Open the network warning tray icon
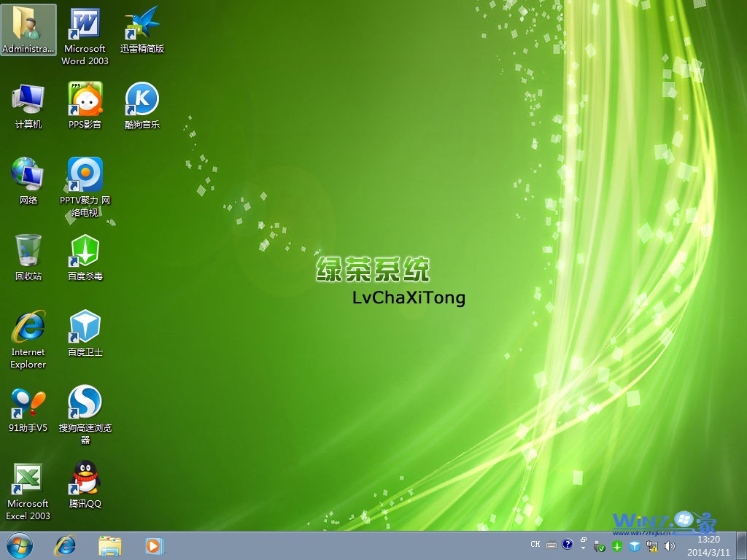This screenshot has height=560, width=747. pos(651,546)
